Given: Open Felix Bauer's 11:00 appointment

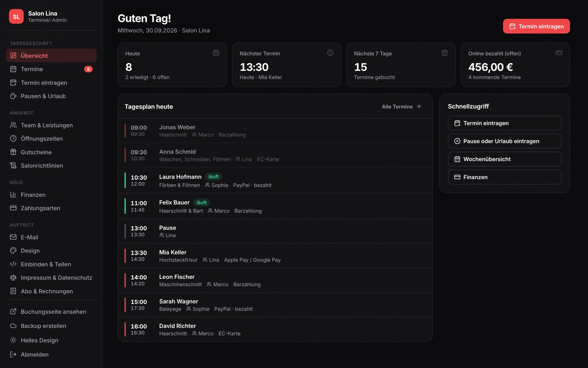Looking at the screenshot, I should [x=275, y=206].
